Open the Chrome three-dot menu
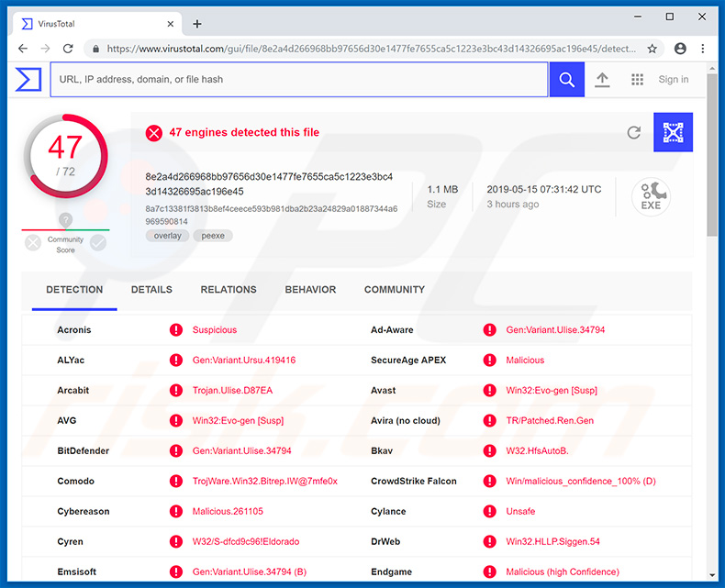The width and height of the screenshot is (725, 588). click(703, 49)
